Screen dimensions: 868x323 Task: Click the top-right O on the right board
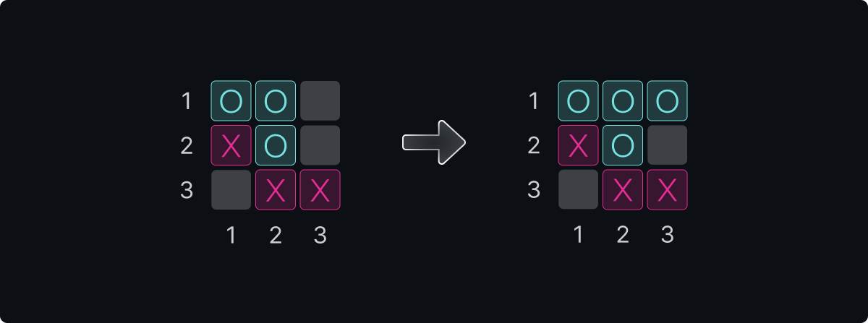[x=667, y=101]
